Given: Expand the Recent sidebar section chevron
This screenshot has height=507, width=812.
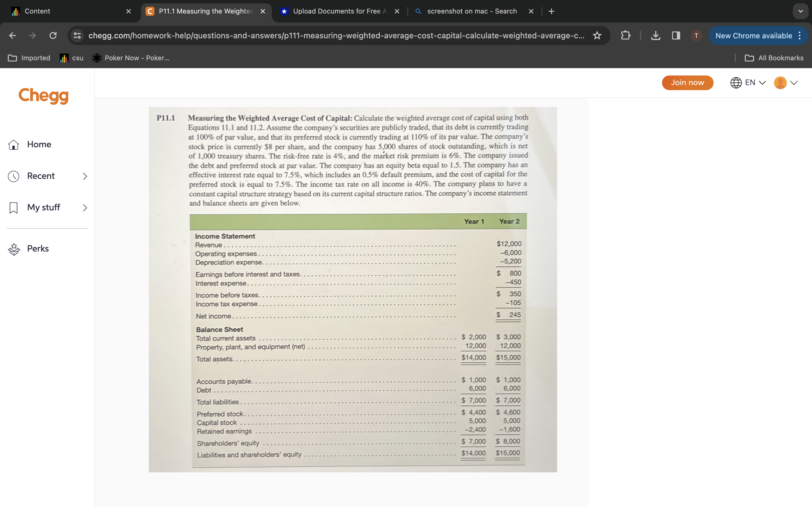Looking at the screenshot, I should 85,176.
